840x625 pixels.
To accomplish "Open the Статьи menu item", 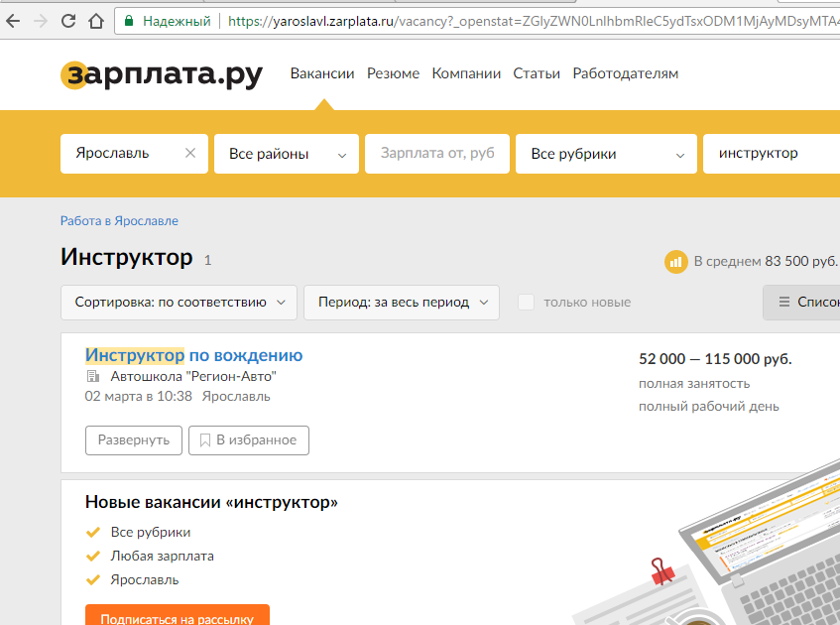I will 537,73.
